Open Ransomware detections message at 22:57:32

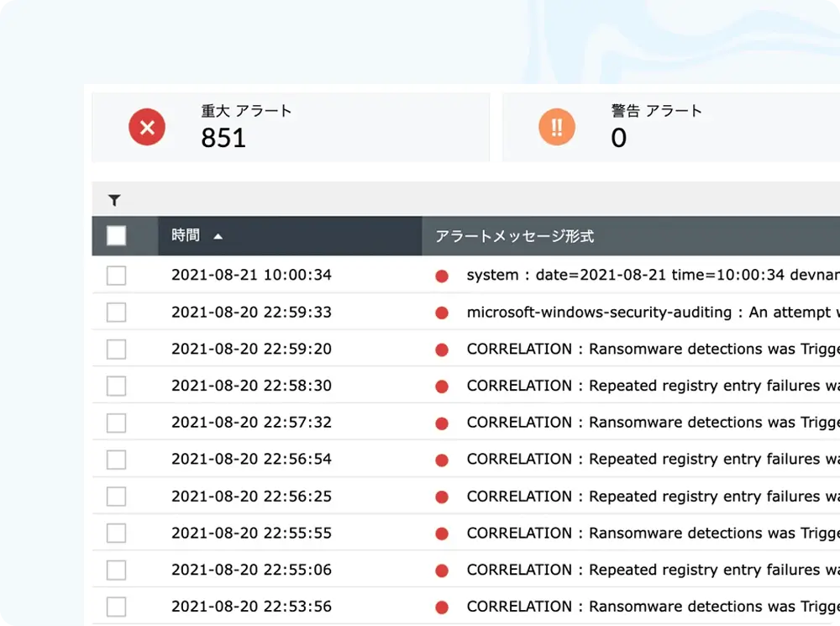pos(653,423)
